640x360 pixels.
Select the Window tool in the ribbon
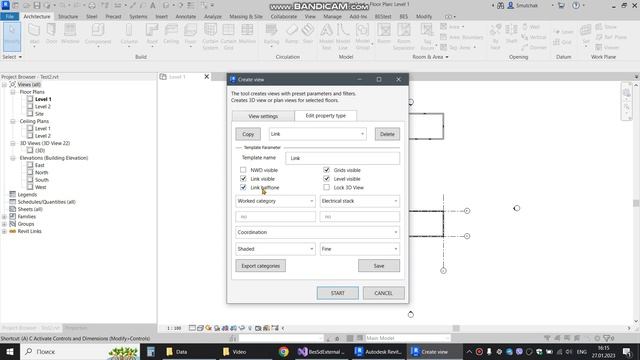pos(70,34)
